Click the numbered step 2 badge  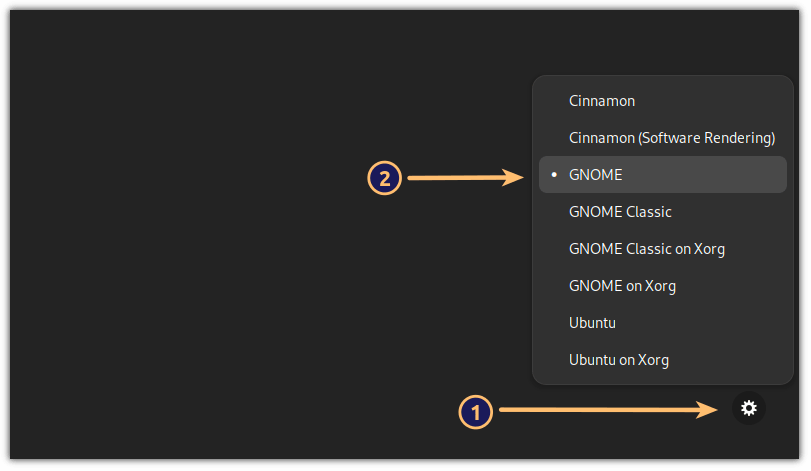coord(385,179)
